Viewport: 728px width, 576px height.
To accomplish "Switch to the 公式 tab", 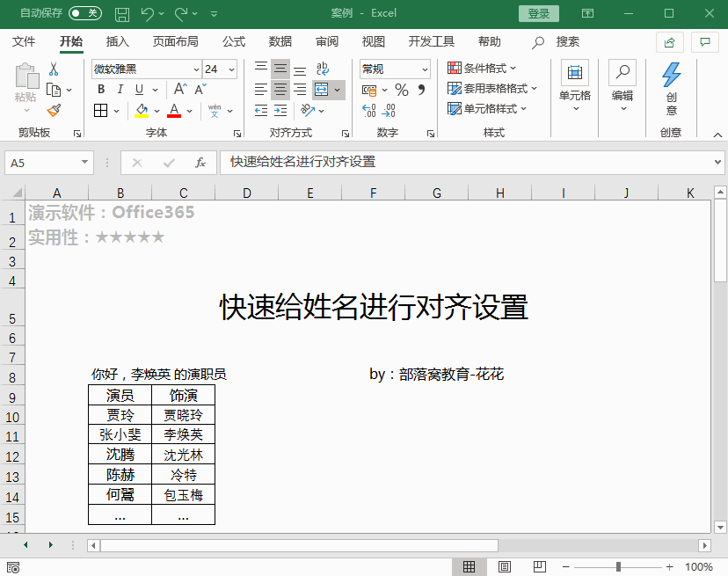I will click(x=234, y=42).
